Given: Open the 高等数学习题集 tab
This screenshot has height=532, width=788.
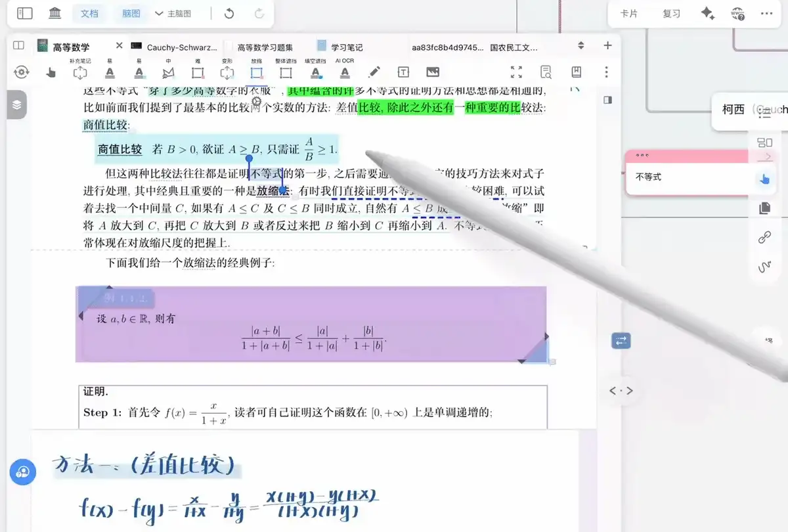Looking at the screenshot, I should click(x=265, y=47).
